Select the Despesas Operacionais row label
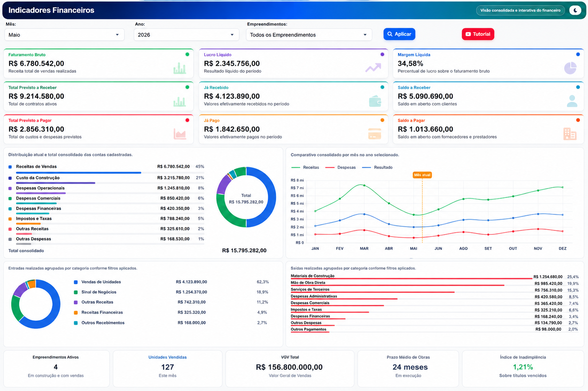 click(x=40, y=188)
